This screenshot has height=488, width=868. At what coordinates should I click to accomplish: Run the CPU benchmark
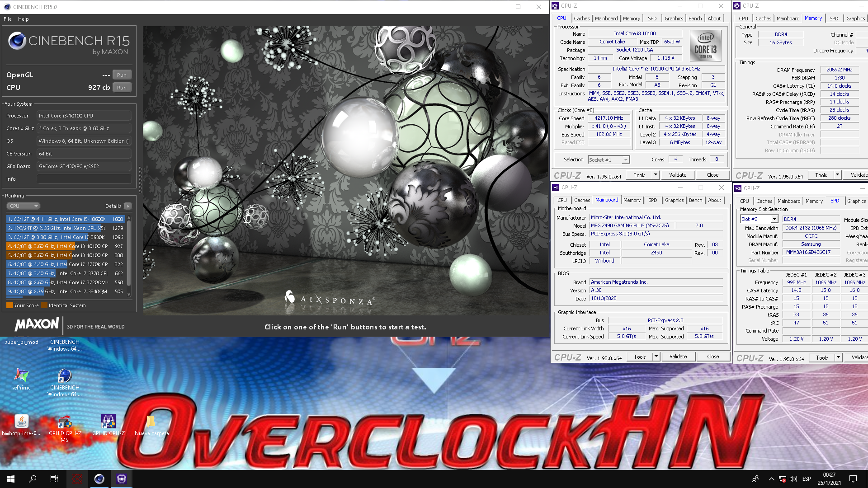pos(122,88)
